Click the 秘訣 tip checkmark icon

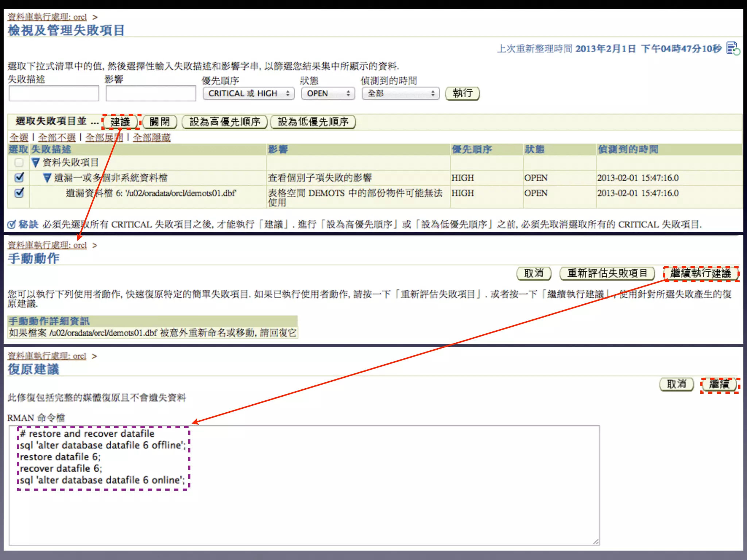(12, 225)
